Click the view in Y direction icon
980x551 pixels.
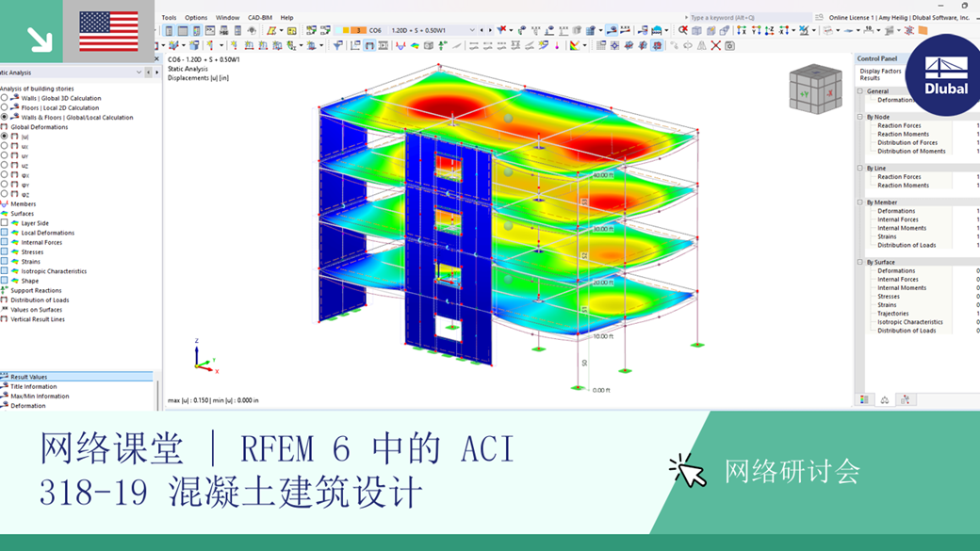pos(757,30)
